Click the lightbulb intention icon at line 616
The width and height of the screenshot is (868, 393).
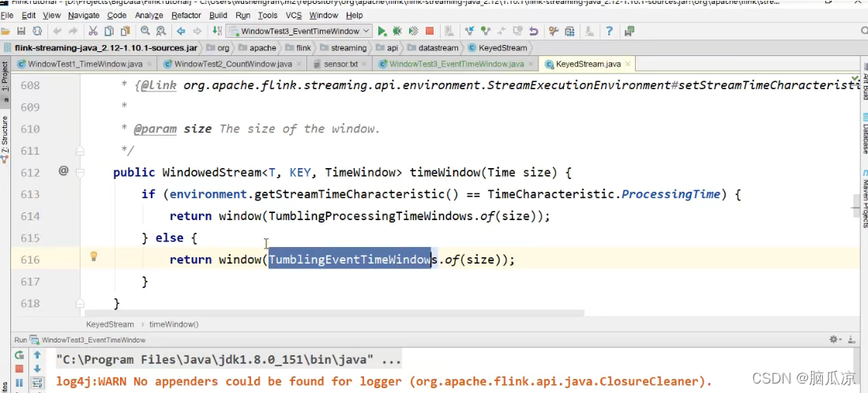click(x=94, y=256)
